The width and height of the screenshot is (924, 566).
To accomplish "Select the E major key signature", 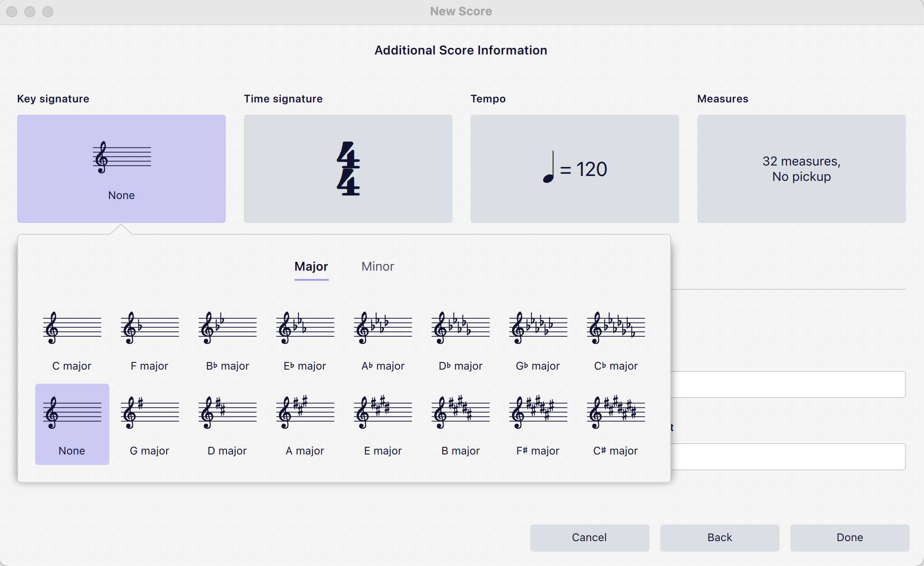I will point(382,424).
